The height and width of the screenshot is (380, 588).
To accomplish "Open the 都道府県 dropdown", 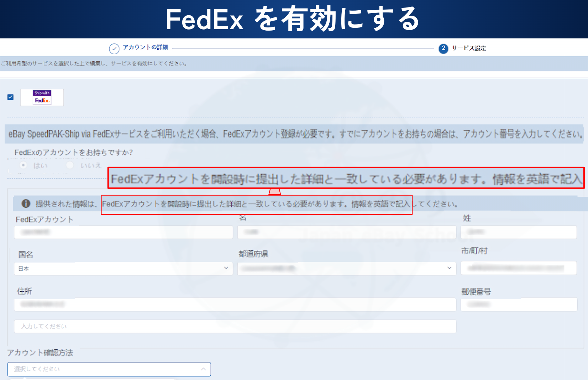I will pyautogui.click(x=347, y=268).
